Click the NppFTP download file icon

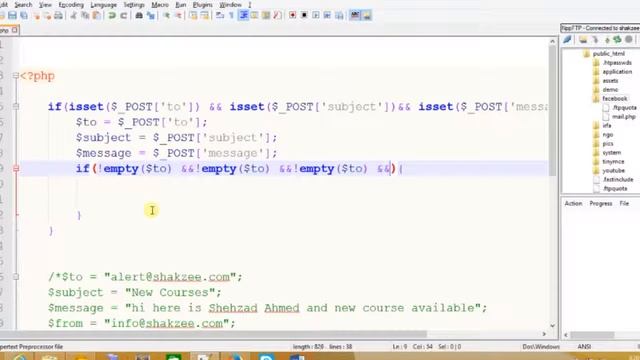pyautogui.click(x=595, y=40)
